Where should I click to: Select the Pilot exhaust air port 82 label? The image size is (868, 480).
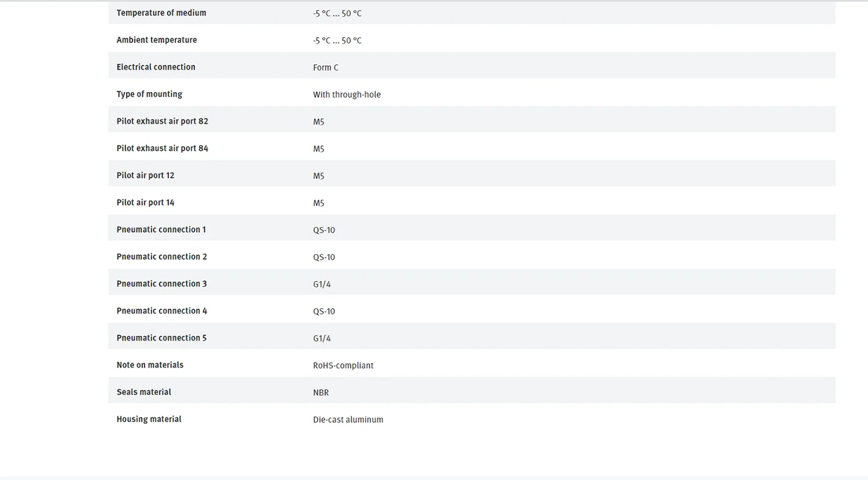click(162, 122)
